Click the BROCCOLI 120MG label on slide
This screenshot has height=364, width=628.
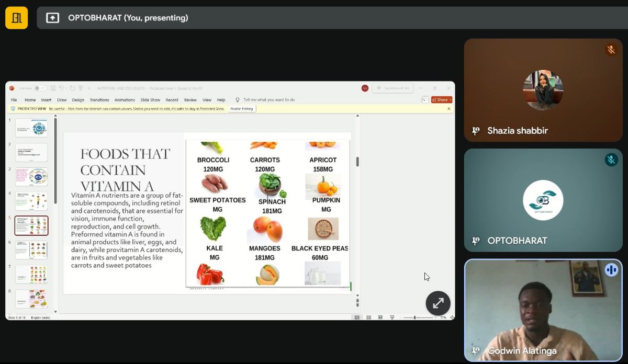pyautogui.click(x=213, y=164)
